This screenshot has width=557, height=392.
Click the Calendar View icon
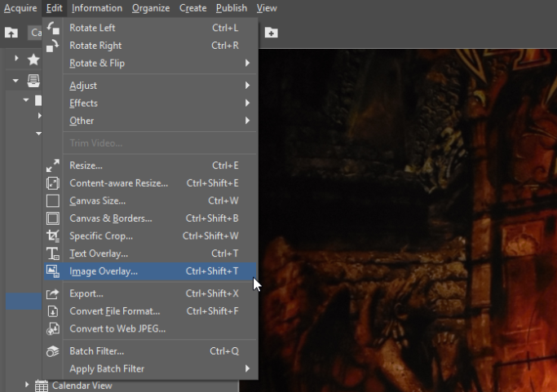click(x=42, y=385)
